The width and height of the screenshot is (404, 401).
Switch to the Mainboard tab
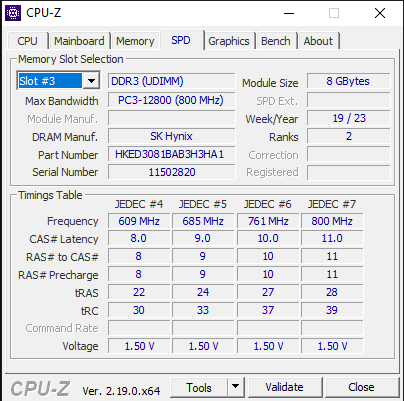(79, 41)
